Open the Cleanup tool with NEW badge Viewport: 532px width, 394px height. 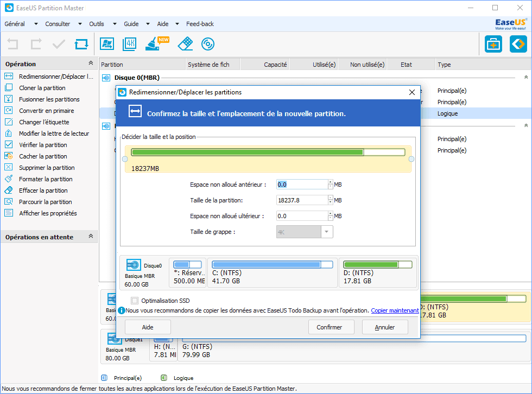pyautogui.click(x=156, y=44)
